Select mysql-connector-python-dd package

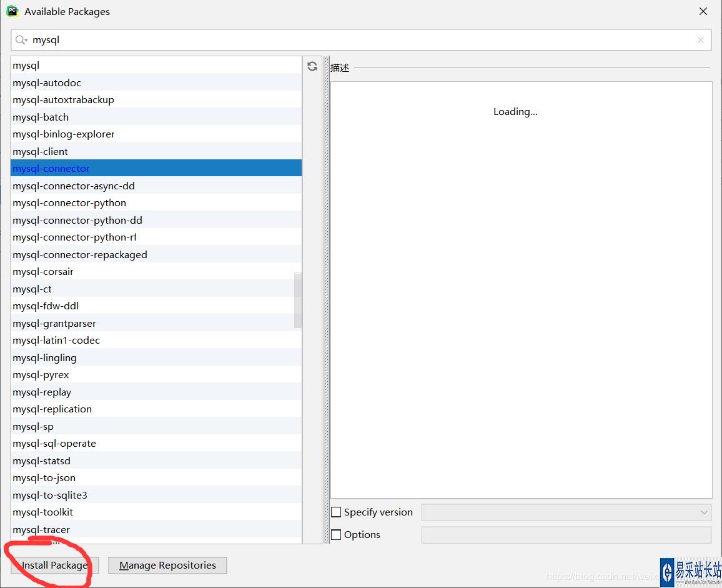(156, 220)
